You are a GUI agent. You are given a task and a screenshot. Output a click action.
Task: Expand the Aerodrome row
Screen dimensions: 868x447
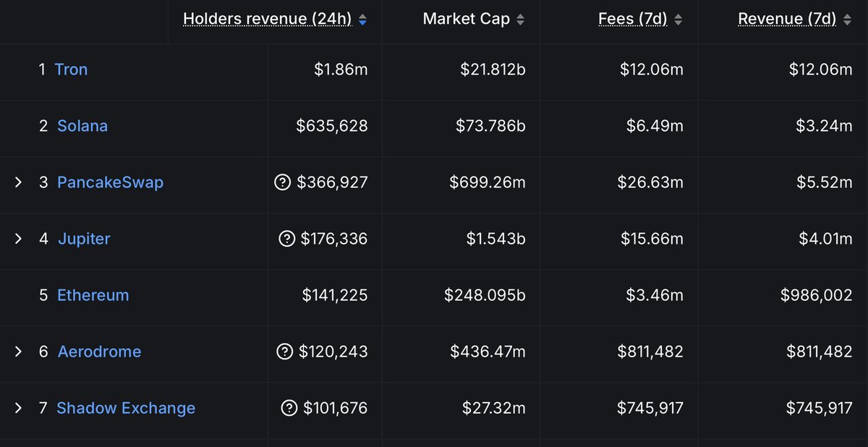pos(19,352)
